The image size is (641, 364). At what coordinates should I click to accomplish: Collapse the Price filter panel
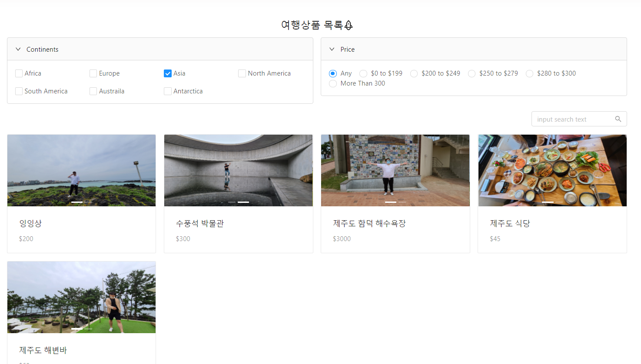[x=332, y=49]
